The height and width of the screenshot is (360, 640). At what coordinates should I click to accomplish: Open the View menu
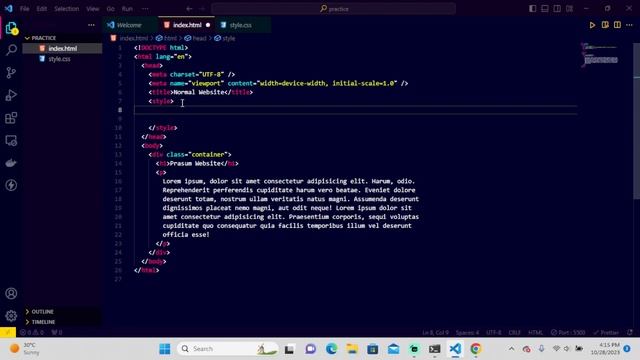[x=93, y=9]
